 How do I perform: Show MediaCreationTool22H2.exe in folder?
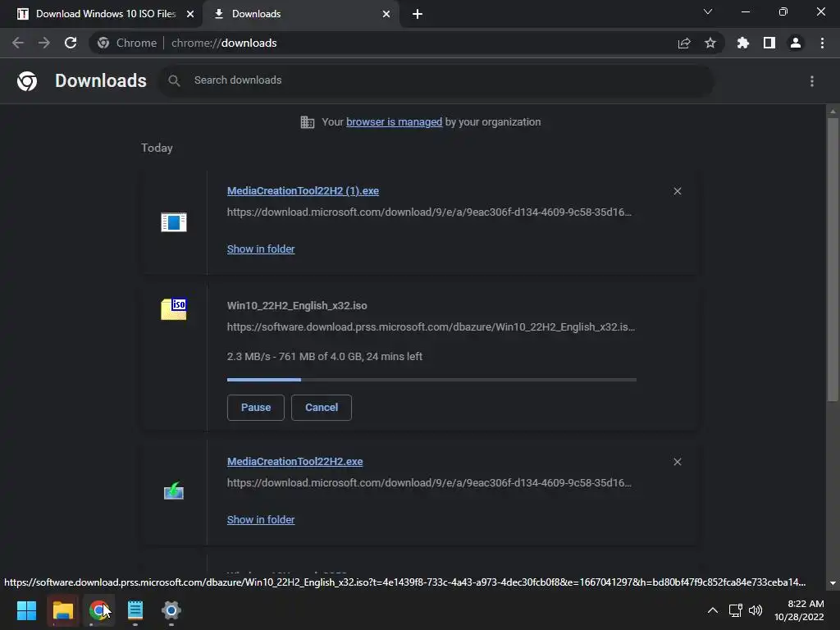point(261,519)
